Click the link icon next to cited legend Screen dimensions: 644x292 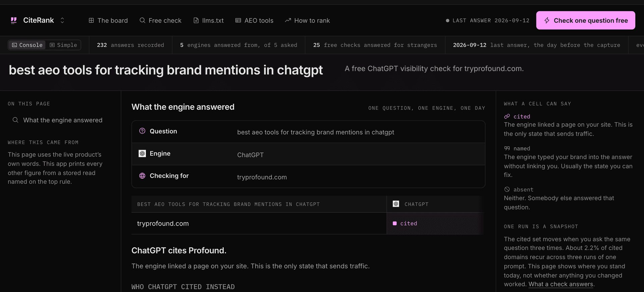click(507, 116)
